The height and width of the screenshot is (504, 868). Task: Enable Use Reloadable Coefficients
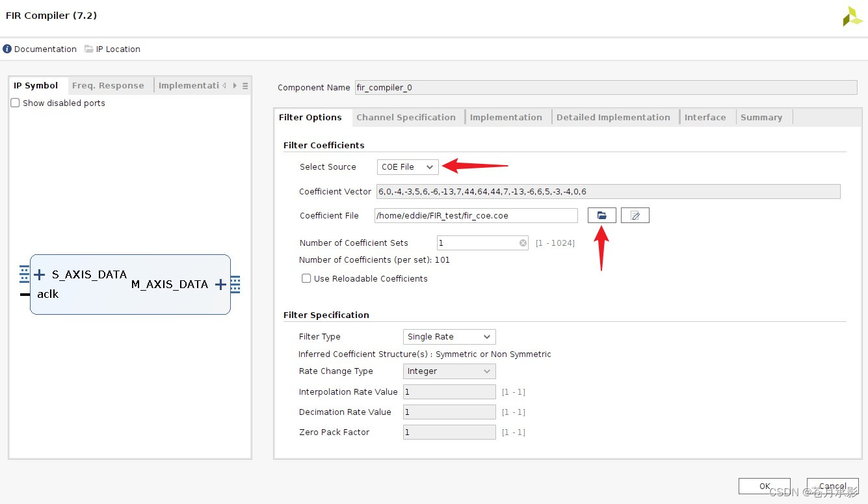(x=306, y=278)
